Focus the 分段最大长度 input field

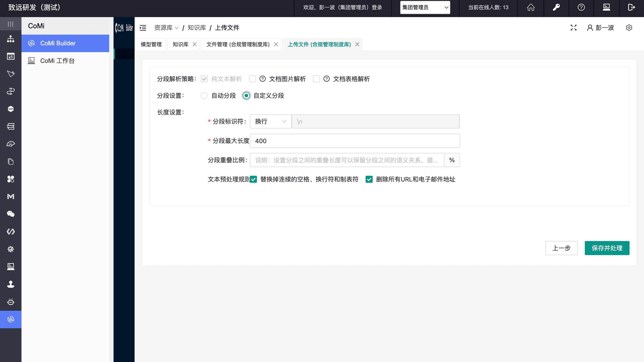tap(355, 141)
